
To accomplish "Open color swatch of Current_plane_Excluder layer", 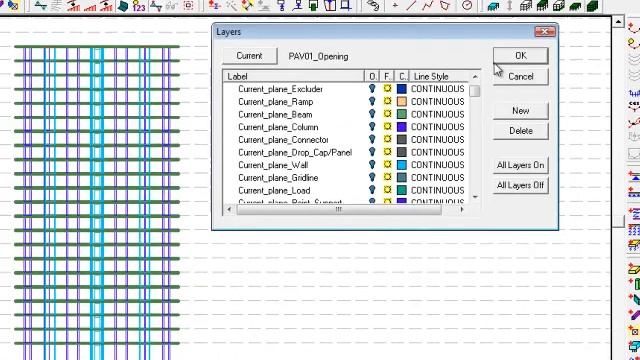I will 402,89.
